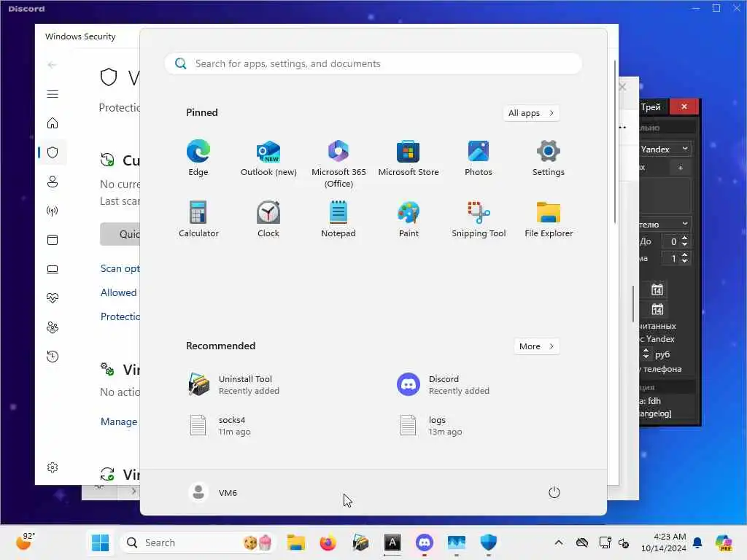The height and width of the screenshot is (560, 747).
Task: Open the lower calendar icon in dark window
Action: [x=657, y=309]
